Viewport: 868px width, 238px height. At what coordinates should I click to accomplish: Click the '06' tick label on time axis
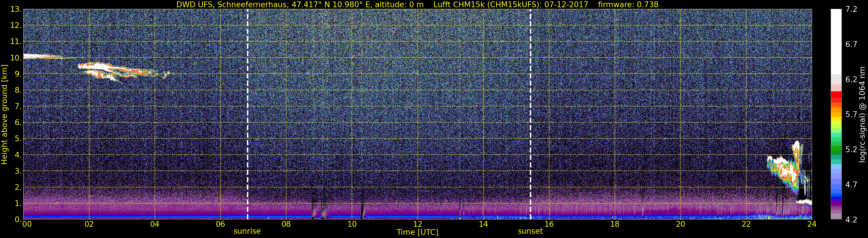220,224
